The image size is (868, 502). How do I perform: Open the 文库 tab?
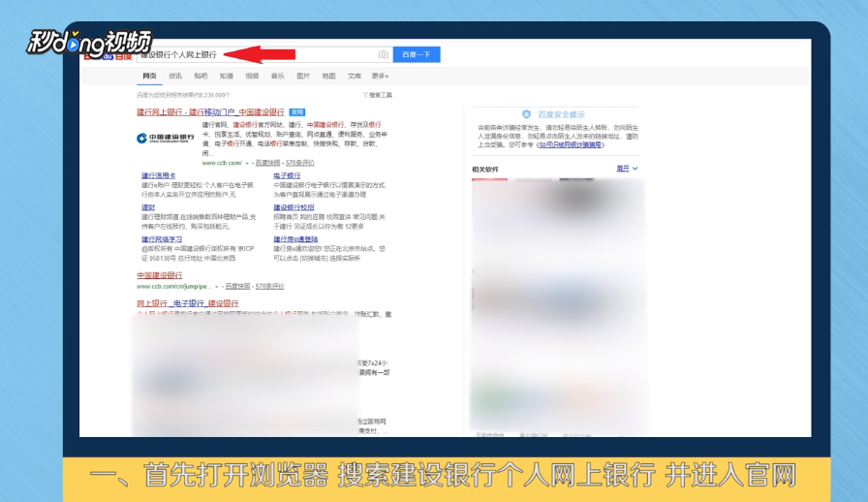point(355,76)
